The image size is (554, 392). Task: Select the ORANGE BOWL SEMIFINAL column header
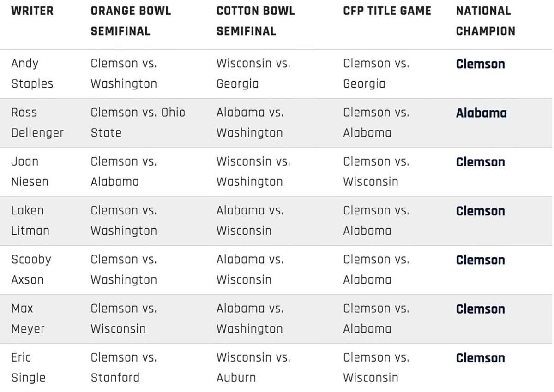click(x=131, y=21)
